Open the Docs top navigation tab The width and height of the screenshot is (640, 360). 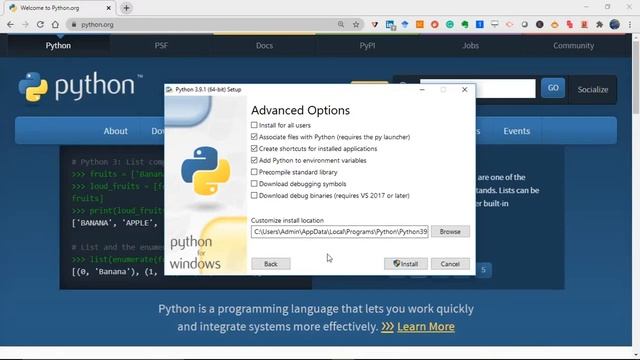pos(264,45)
